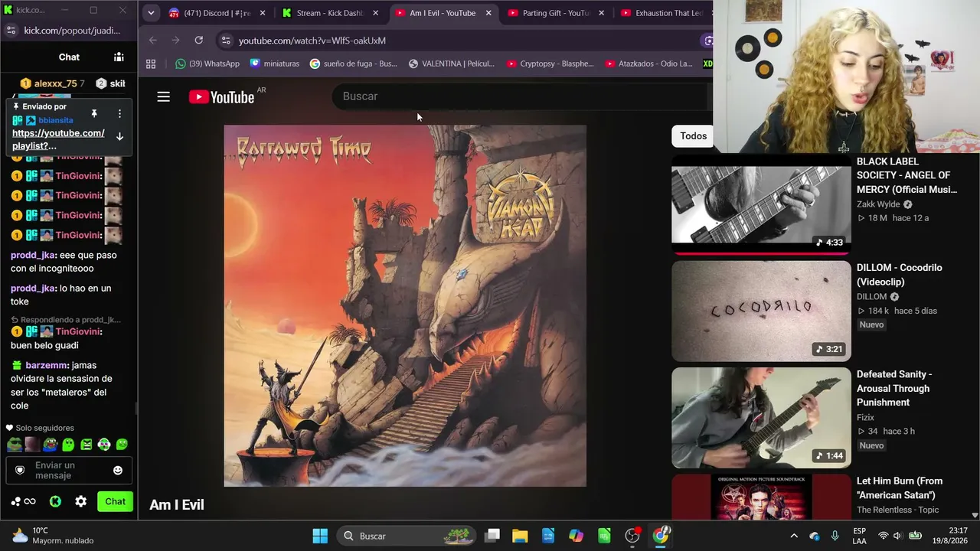Unpin the pinned message in Kick chat

tap(94, 113)
